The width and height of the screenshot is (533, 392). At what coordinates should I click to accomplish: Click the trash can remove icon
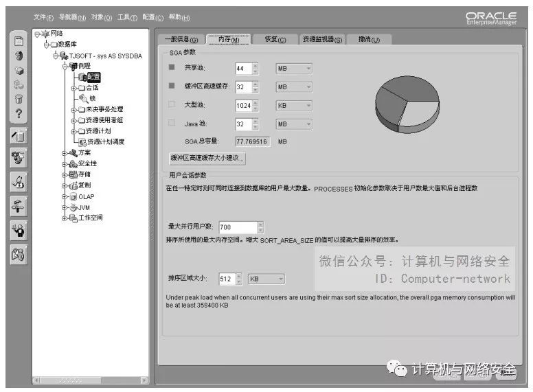[19, 99]
